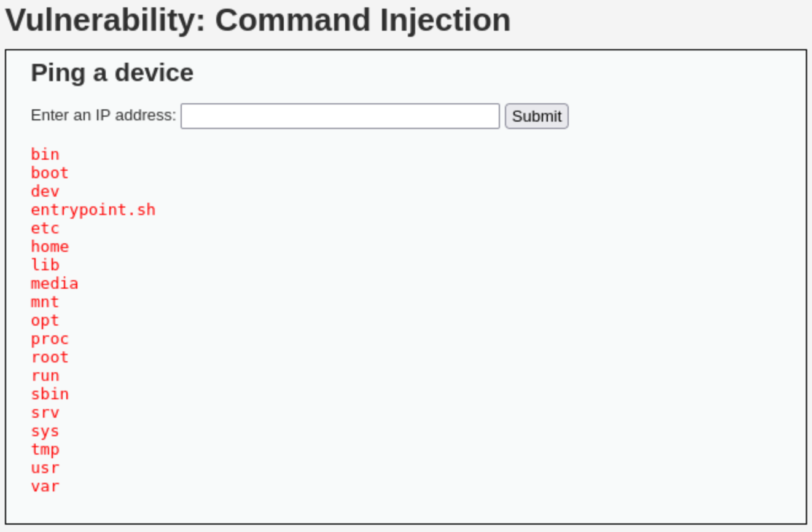Click the 'Enter an IP address' label
The image size is (812, 532).
point(103,115)
